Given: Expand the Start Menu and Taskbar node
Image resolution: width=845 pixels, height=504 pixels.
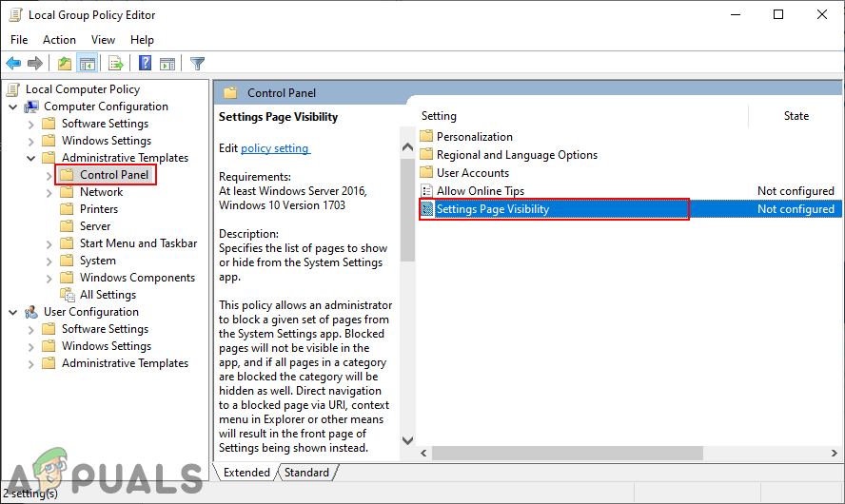Looking at the screenshot, I should tap(49, 244).
